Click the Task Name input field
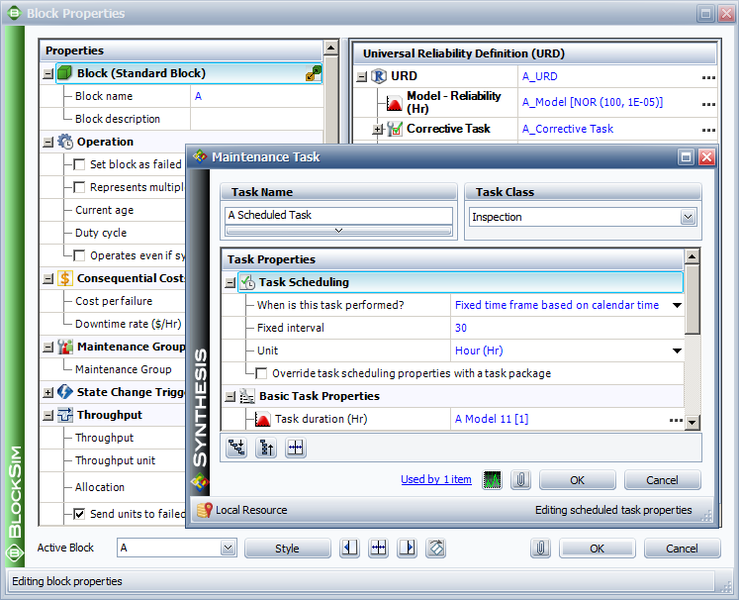This screenshot has width=739, height=600. click(x=338, y=215)
